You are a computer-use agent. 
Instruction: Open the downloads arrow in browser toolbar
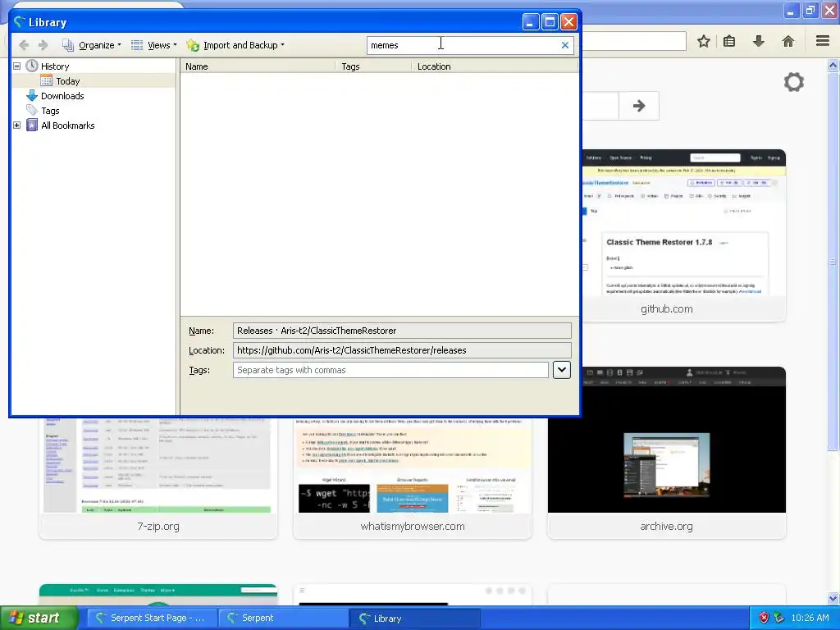pos(759,41)
